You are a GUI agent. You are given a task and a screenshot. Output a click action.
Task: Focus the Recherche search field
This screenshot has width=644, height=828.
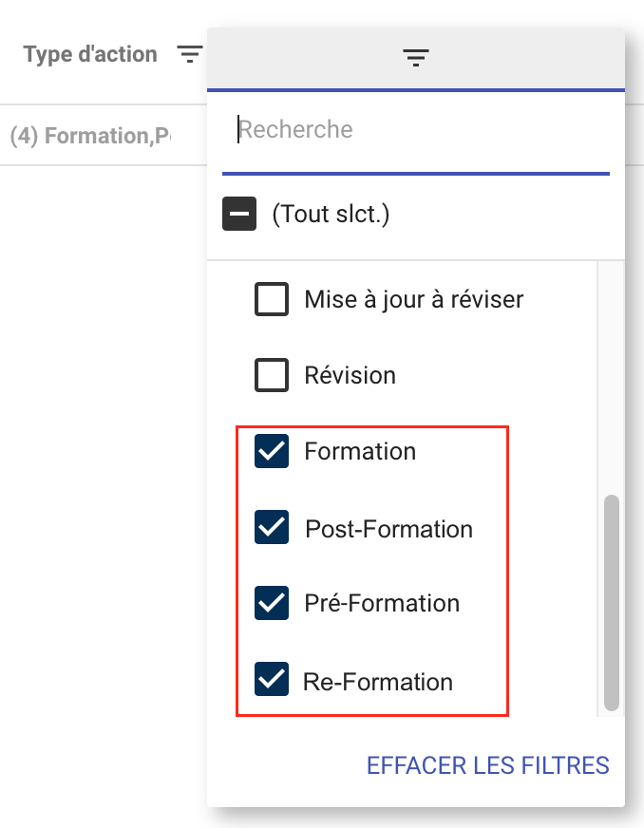pyautogui.click(x=416, y=130)
